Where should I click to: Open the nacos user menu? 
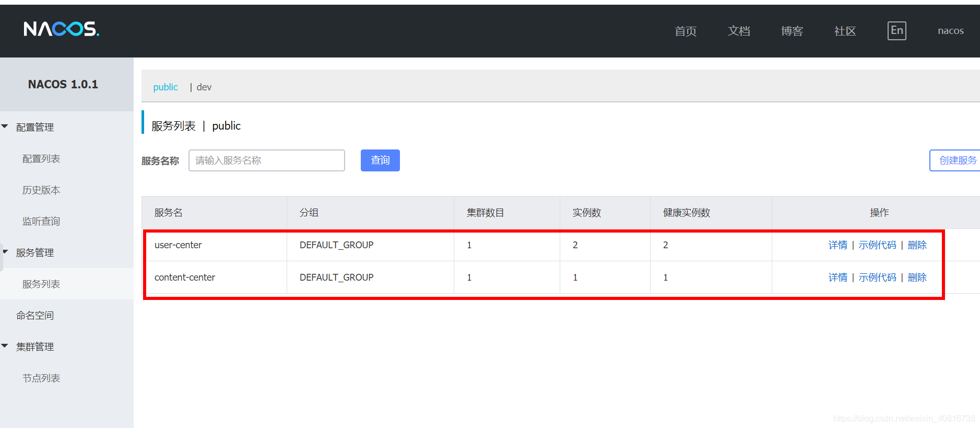(951, 31)
